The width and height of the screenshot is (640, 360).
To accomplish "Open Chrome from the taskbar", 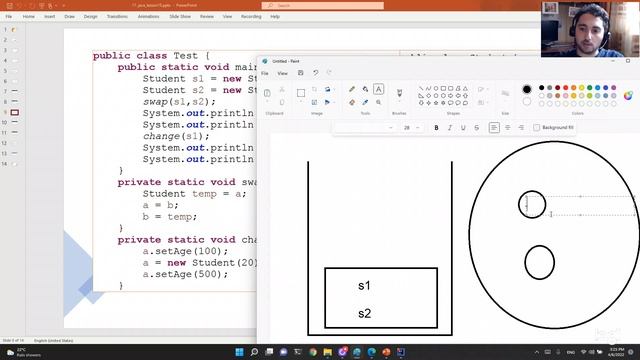I will click(x=313, y=352).
